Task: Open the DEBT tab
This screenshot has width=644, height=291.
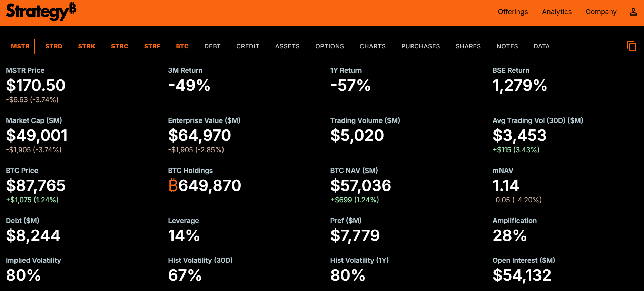Action: pyautogui.click(x=212, y=46)
